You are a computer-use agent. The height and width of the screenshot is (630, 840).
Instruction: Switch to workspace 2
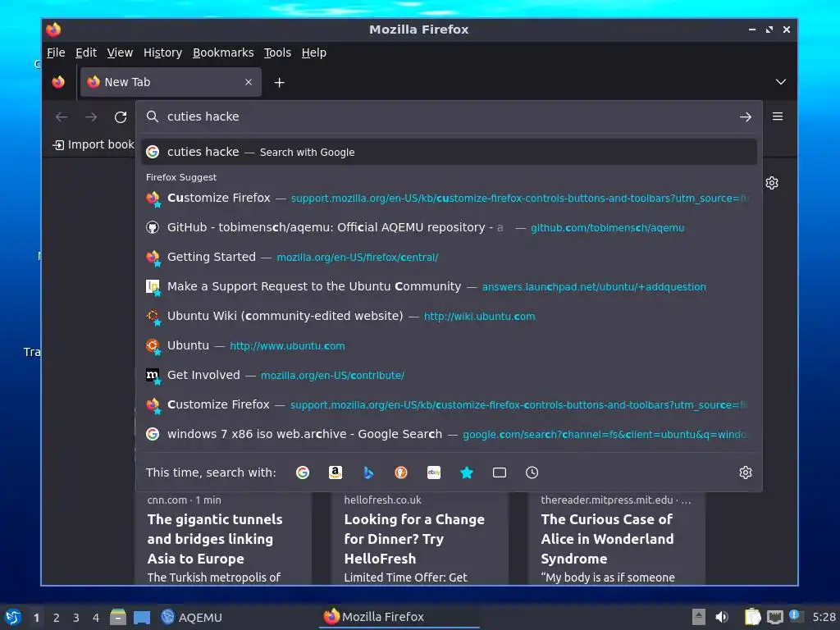pyautogui.click(x=57, y=618)
